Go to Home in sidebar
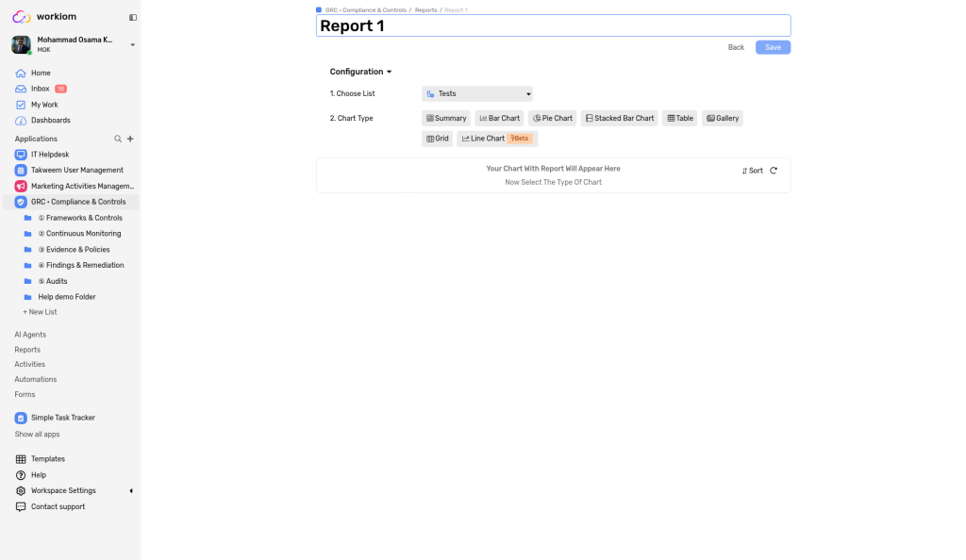 point(41,73)
